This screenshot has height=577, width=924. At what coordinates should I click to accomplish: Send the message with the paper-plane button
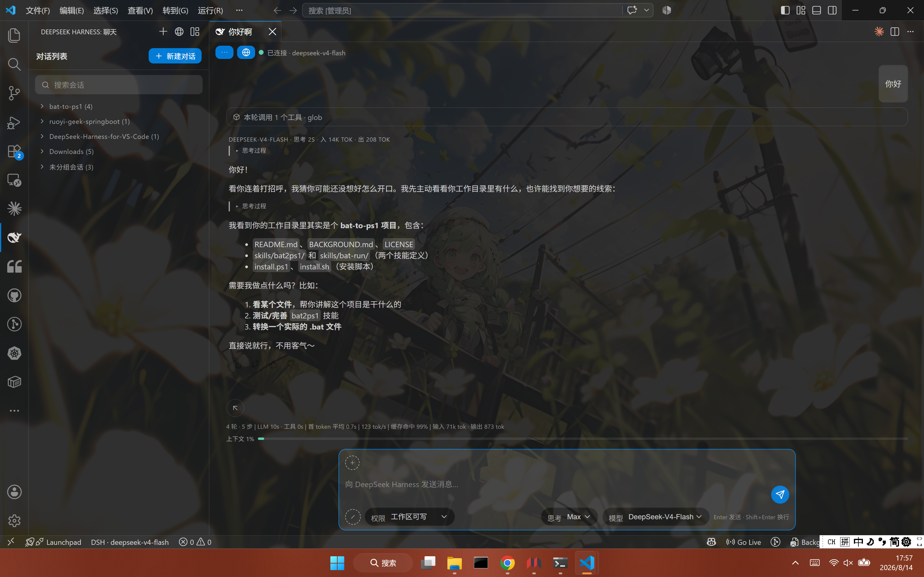coord(780,495)
